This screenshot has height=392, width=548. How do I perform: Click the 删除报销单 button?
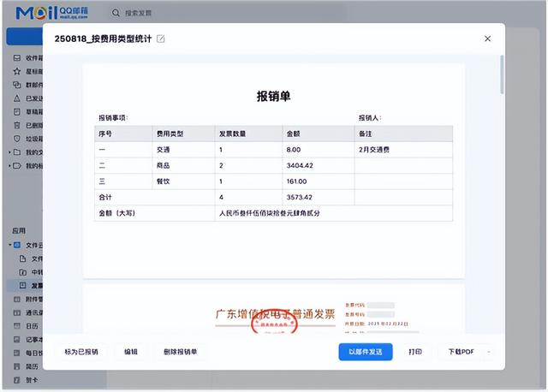[181, 352]
